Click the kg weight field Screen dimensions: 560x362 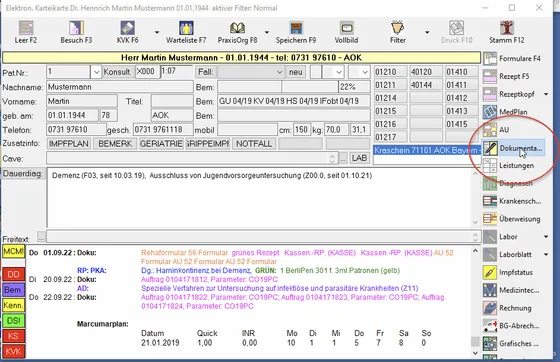tap(336, 130)
